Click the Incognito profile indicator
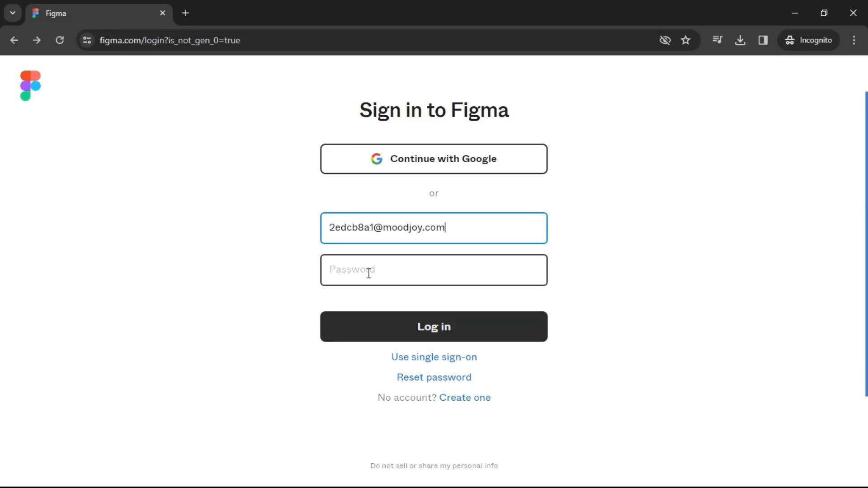The width and height of the screenshot is (868, 488). click(809, 40)
